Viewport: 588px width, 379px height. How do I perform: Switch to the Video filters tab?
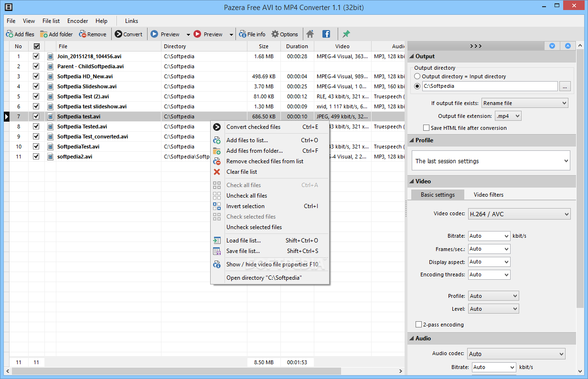coord(488,195)
